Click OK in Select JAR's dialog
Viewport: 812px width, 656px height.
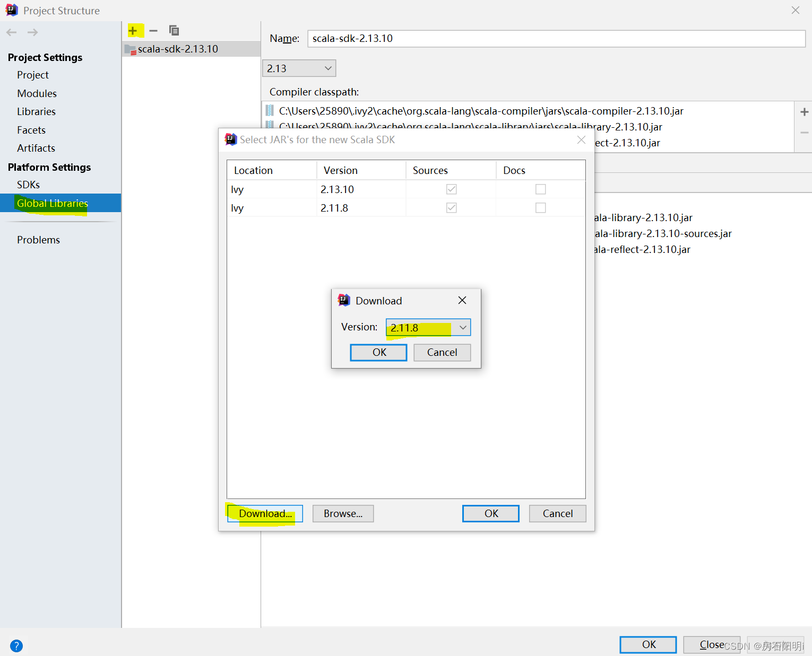491,513
